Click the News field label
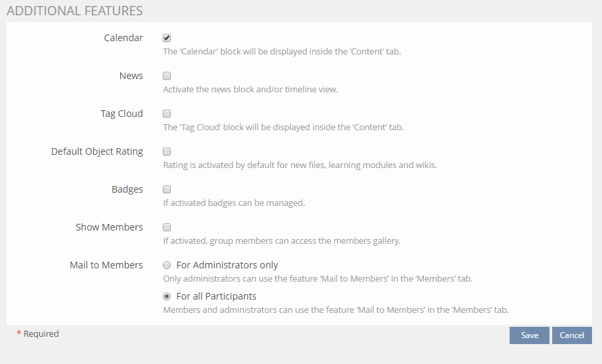Image resolution: width=602 pixels, height=364 pixels. click(x=131, y=76)
